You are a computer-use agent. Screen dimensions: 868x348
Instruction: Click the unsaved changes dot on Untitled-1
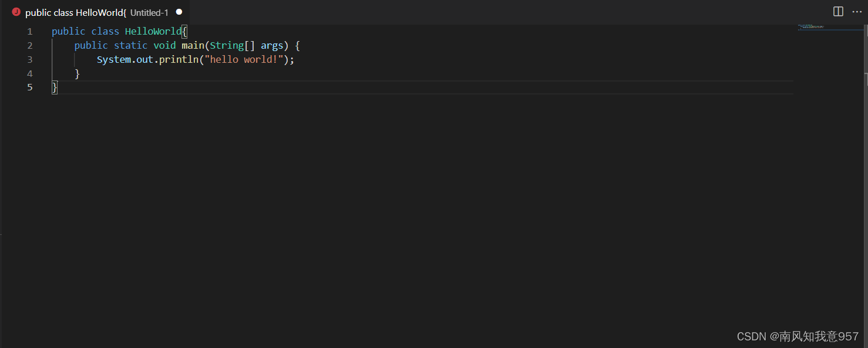[179, 11]
